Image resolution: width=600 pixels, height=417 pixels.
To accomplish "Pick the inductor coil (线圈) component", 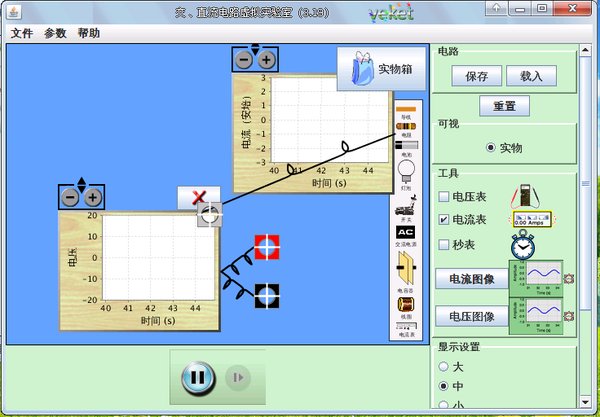I will pyautogui.click(x=406, y=305).
